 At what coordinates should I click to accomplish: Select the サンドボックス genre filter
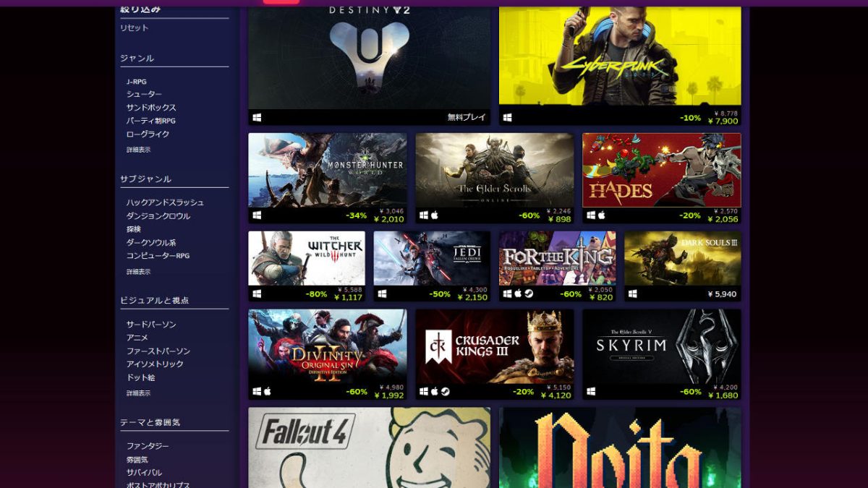tap(151, 108)
